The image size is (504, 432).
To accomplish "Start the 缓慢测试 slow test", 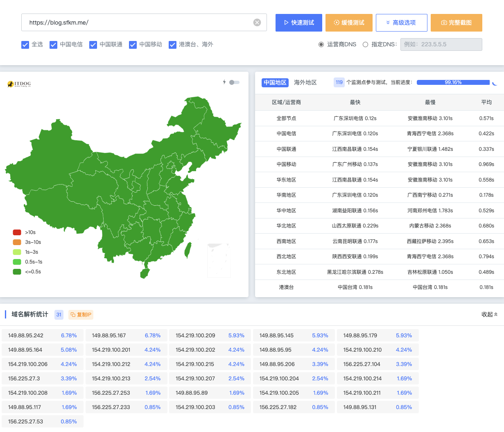I will tap(349, 23).
